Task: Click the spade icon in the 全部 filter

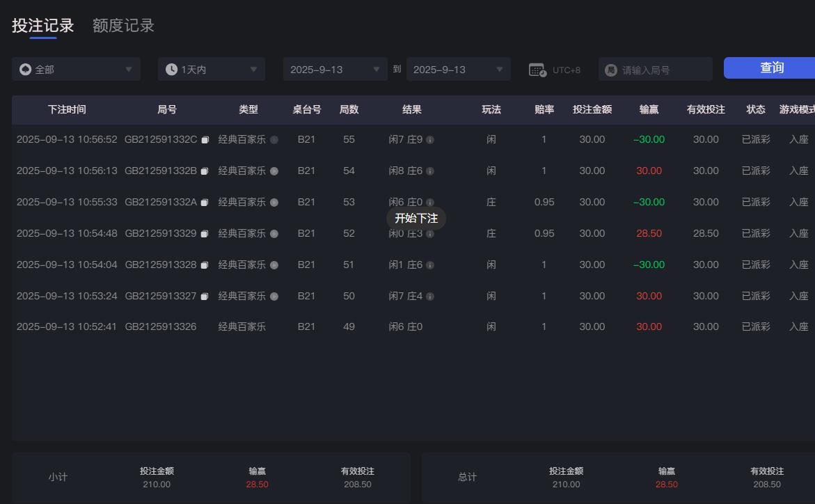Action: (25, 69)
